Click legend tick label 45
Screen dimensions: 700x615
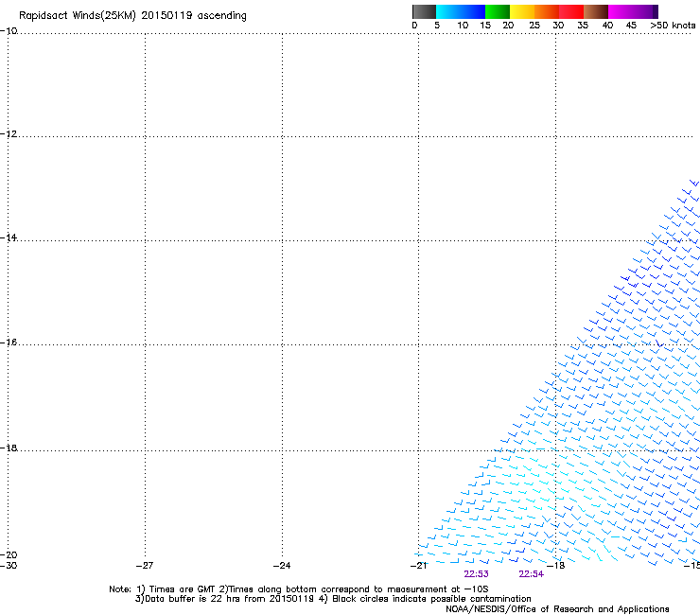tap(631, 25)
